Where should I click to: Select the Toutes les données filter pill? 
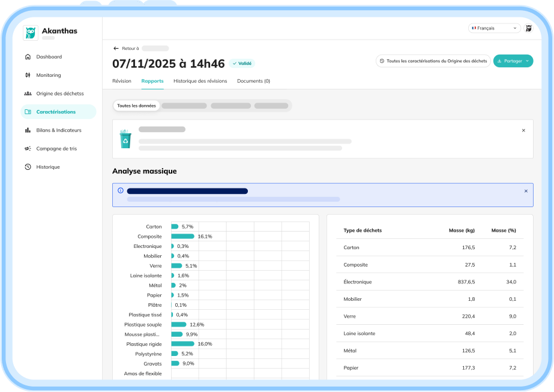point(136,106)
